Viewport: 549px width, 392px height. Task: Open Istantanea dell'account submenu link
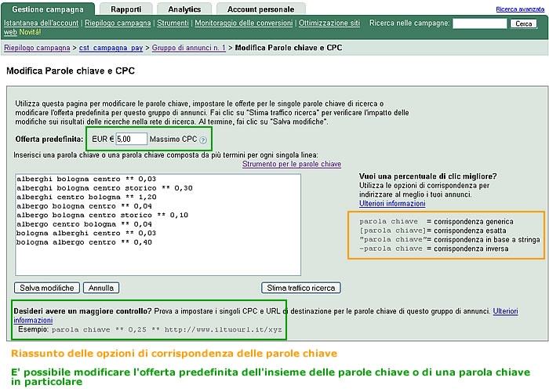tap(42, 23)
